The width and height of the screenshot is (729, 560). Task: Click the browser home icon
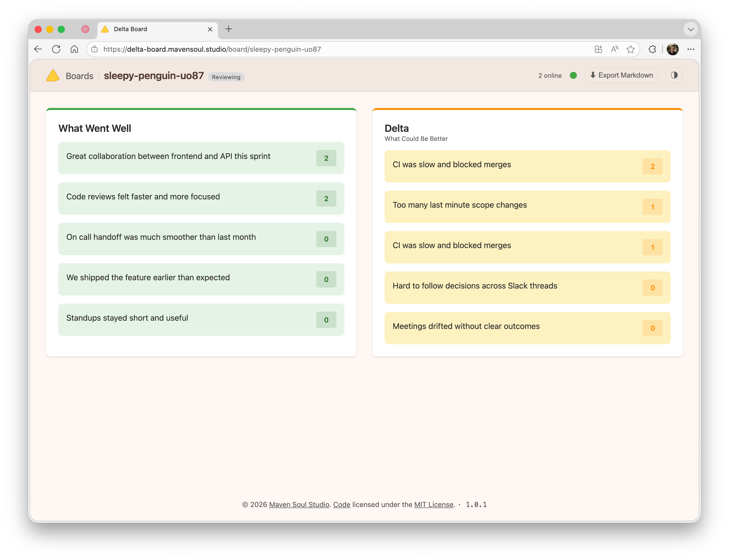pos(74,49)
